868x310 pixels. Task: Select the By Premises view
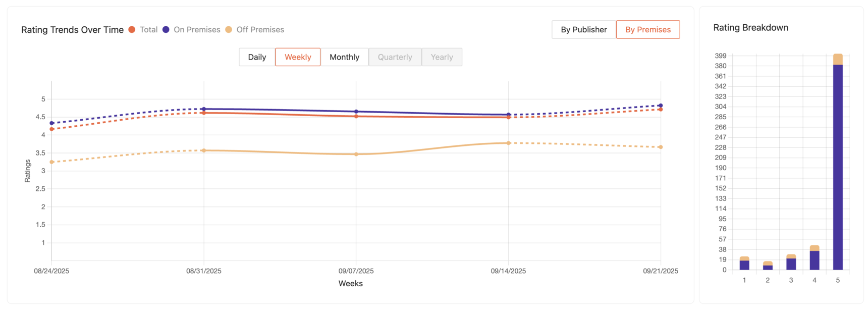tap(647, 30)
